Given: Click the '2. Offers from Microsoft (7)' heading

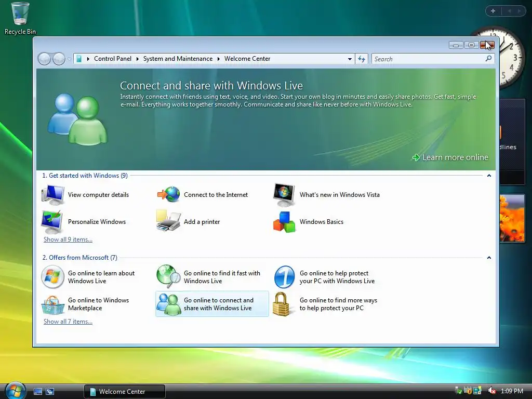Looking at the screenshot, I should click(x=79, y=258).
